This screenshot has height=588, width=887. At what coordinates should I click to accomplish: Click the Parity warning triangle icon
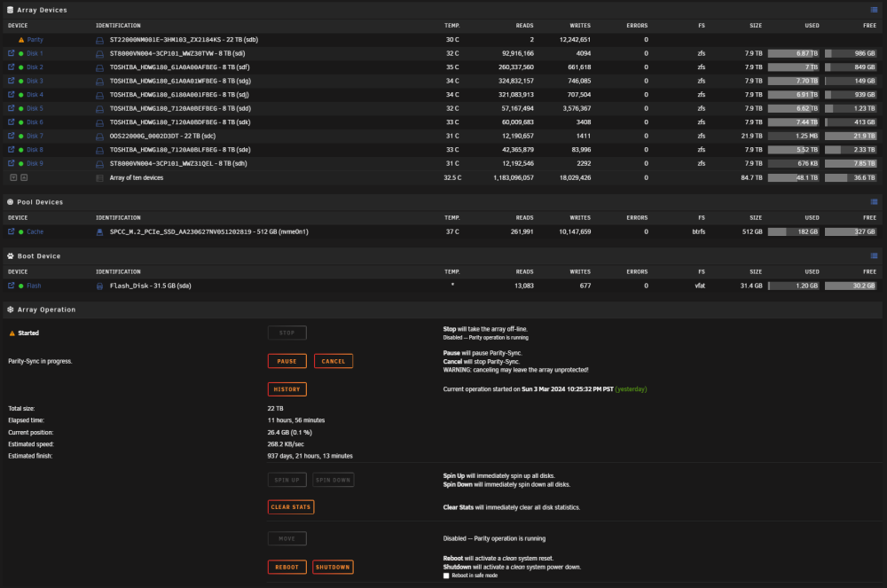click(21, 40)
